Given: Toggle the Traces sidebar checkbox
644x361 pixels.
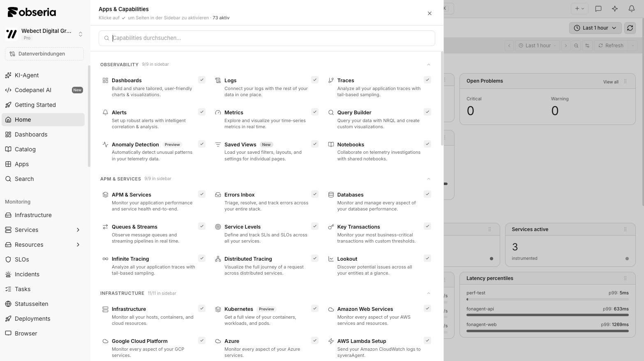Looking at the screenshot, I should [x=427, y=80].
